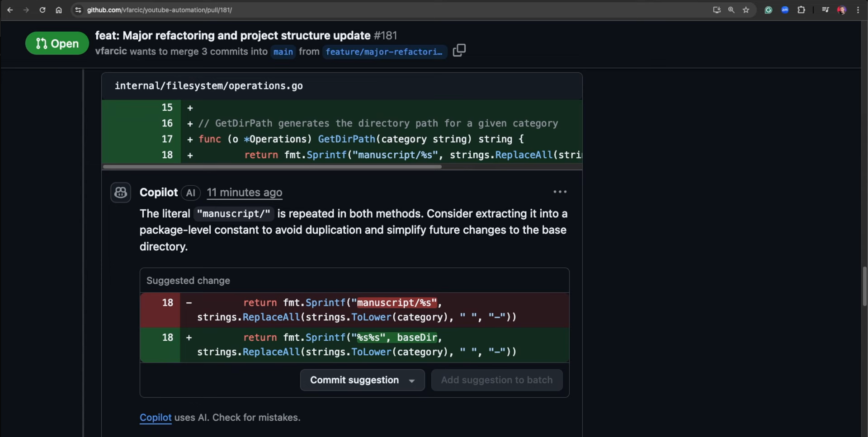
Task: Open the media controls icon
Action: [825, 10]
